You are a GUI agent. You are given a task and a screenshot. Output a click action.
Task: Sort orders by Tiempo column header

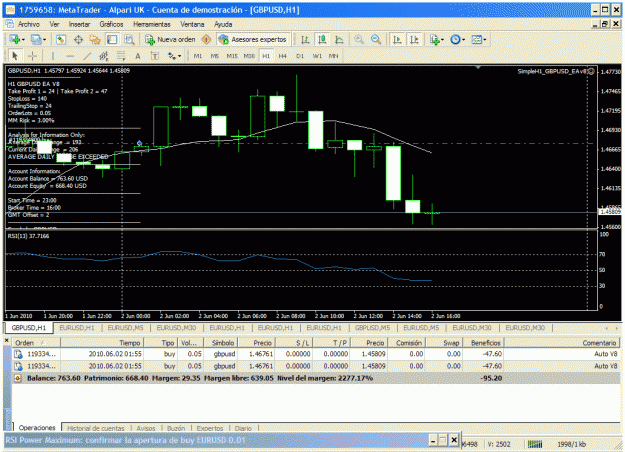[102, 343]
